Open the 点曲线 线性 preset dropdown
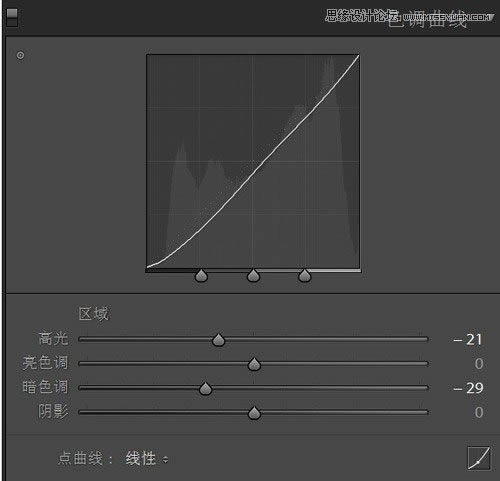Viewport: 500px width, 481px height. point(147,459)
